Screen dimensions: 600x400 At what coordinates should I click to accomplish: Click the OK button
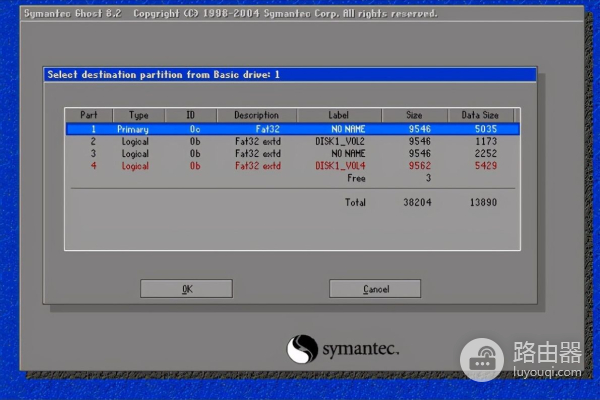[186, 288]
